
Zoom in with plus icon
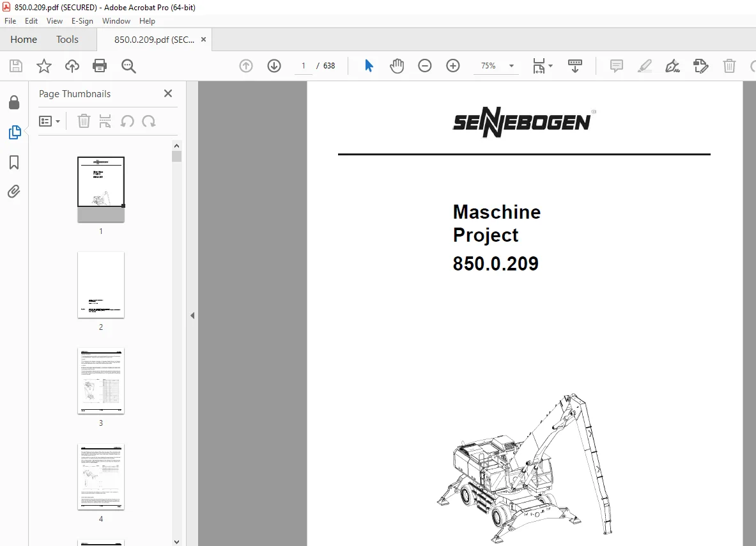pos(452,66)
